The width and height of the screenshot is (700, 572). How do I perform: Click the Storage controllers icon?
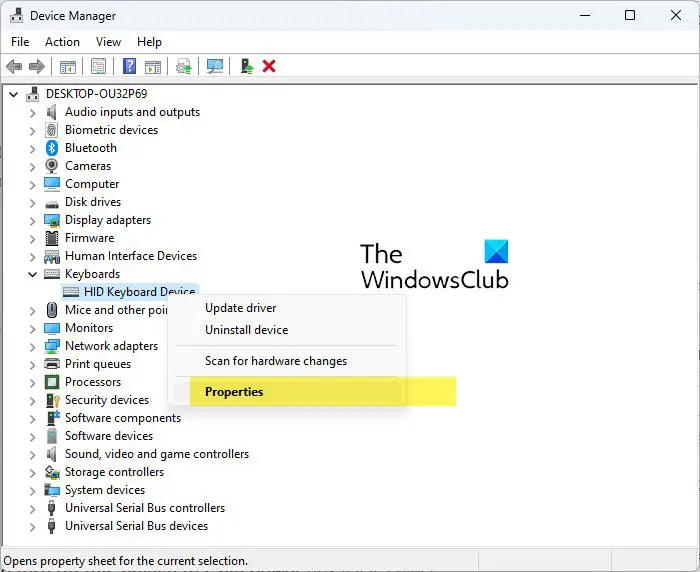pyautogui.click(x=52, y=472)
